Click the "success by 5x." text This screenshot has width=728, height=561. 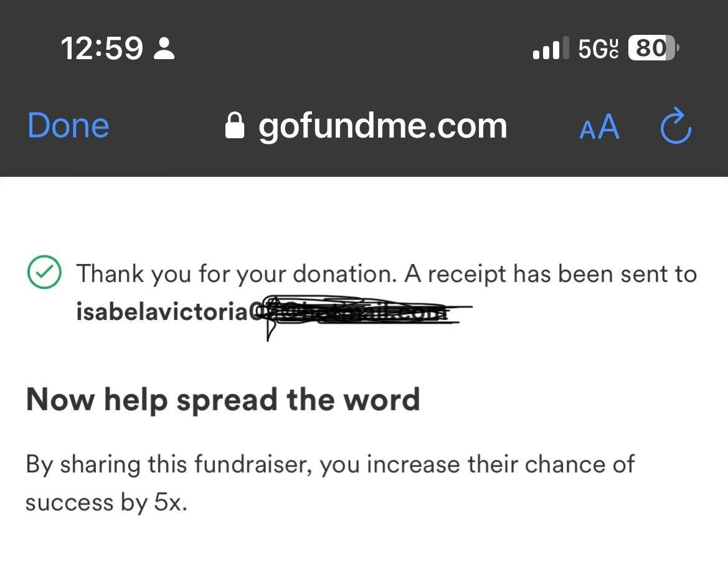point(106,502)
